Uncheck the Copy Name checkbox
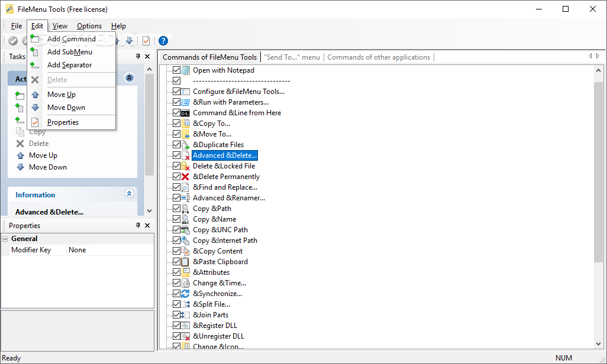Screen dimensions: 607x364 (x=176, y=219)
